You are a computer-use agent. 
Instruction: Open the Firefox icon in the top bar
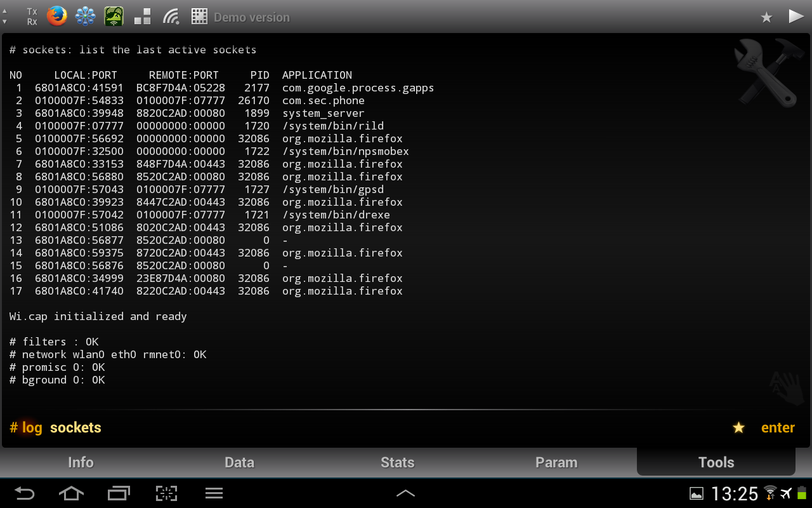point(57,16)
